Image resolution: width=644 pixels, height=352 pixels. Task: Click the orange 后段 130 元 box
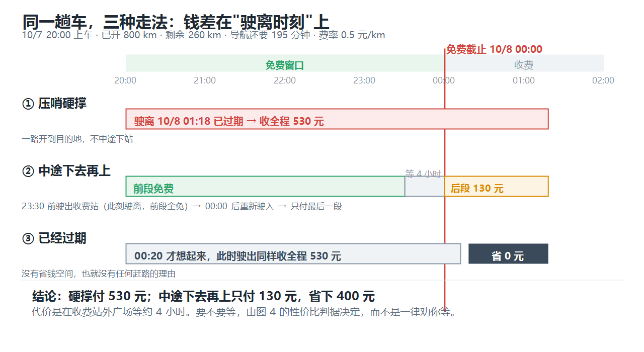click(x=497, y=186)
